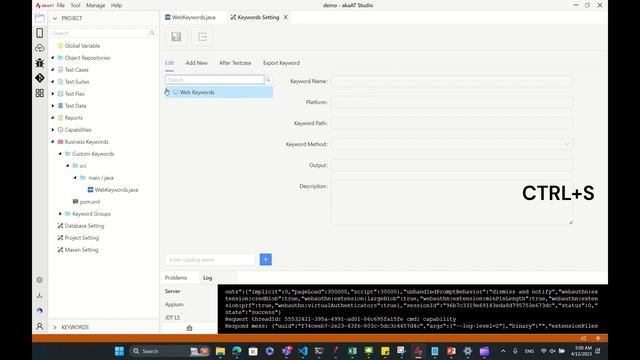Open the cloud sidebar icon

tap(40, 48)
